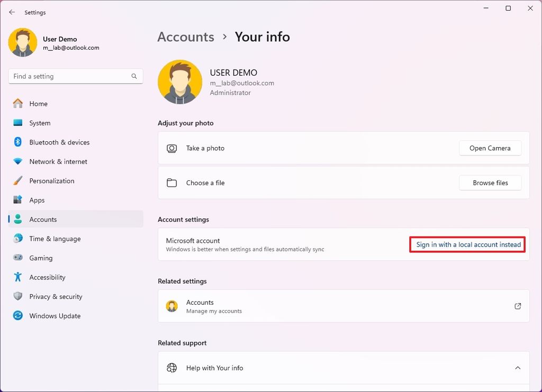Open Bluetooth & devices settings

click(59, 142)
